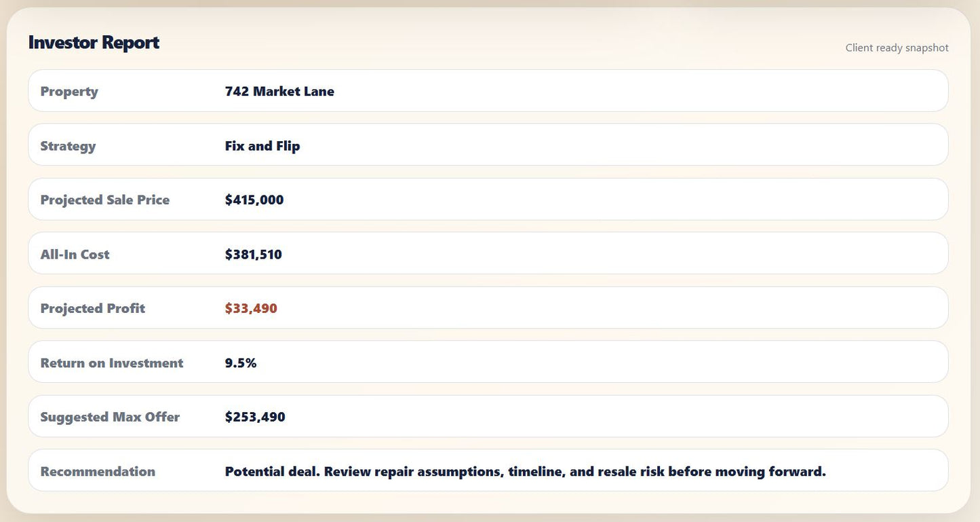Click the Fix and Flip value

[x=262, y=146]
